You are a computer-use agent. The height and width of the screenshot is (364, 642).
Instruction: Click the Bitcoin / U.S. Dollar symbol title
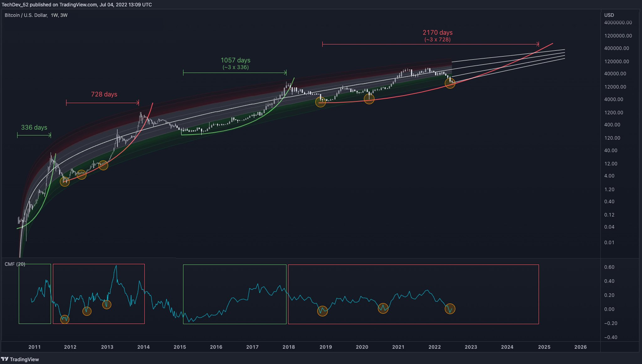pos(27,14)
